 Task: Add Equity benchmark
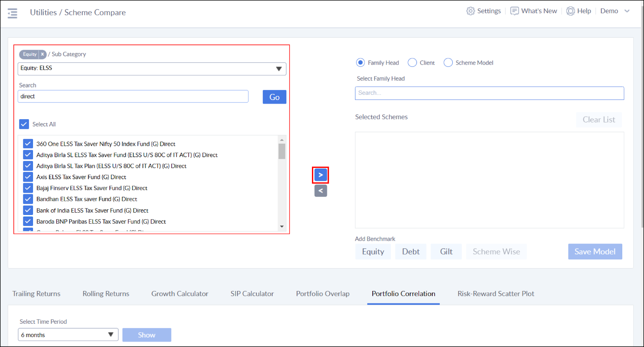pos(373,252)
